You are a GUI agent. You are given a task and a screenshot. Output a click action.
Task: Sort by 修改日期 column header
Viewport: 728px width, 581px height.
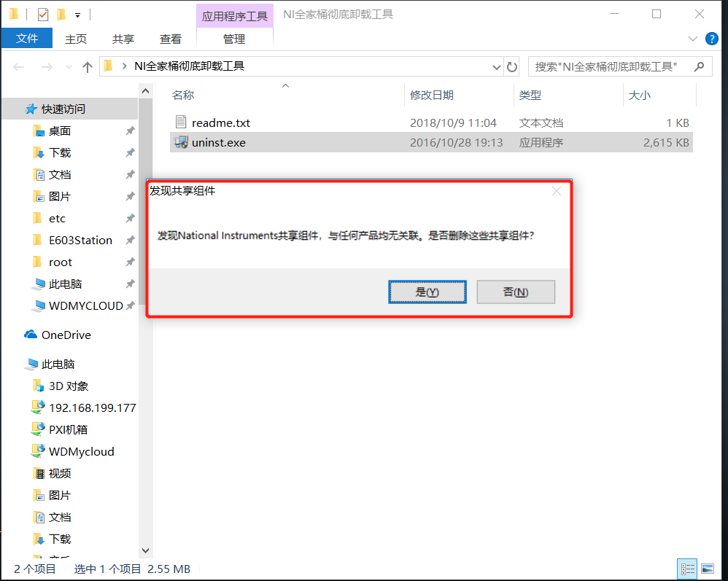tap(431, 95)
